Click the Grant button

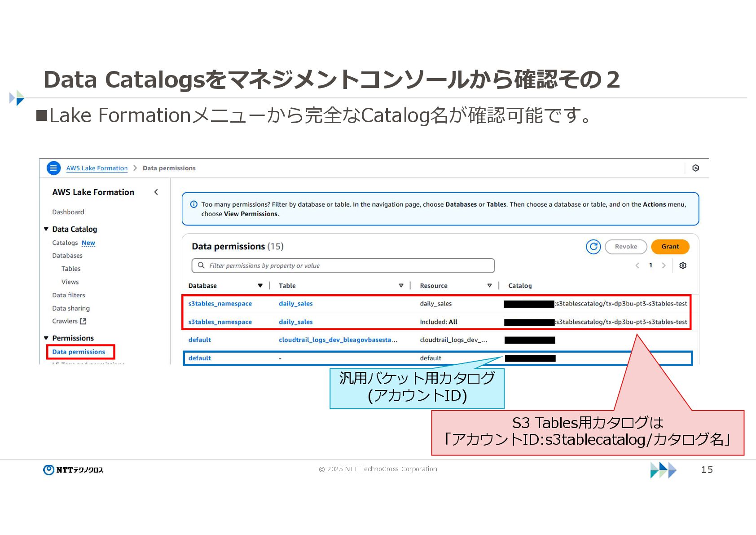tap(670, 247)
